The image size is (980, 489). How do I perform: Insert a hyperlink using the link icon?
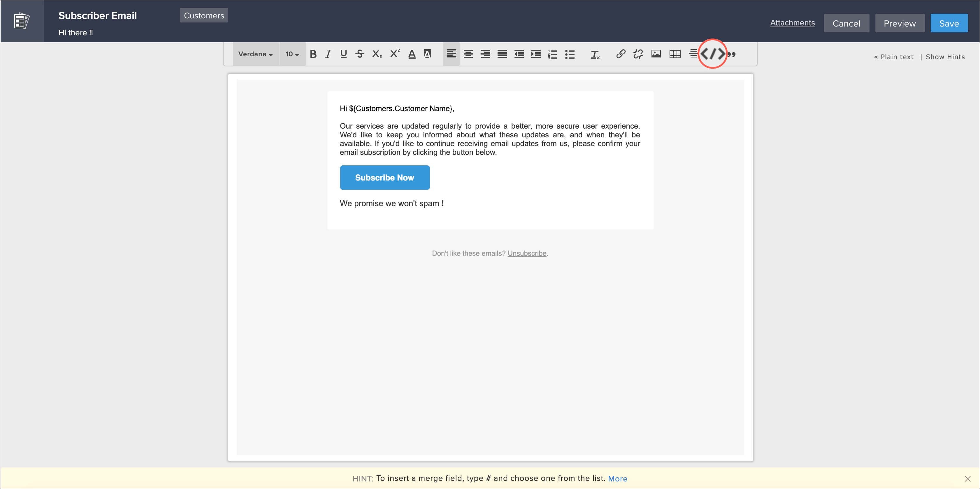[x=621, y=54]
